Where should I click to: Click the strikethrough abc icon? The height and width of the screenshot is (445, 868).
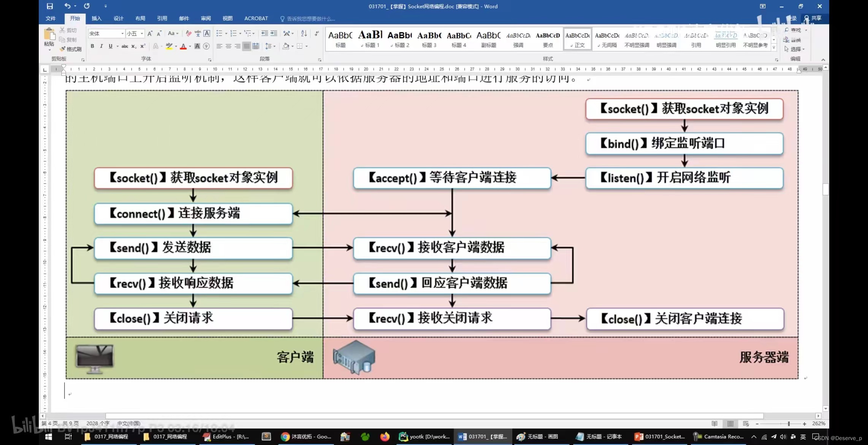click(125, 46)
